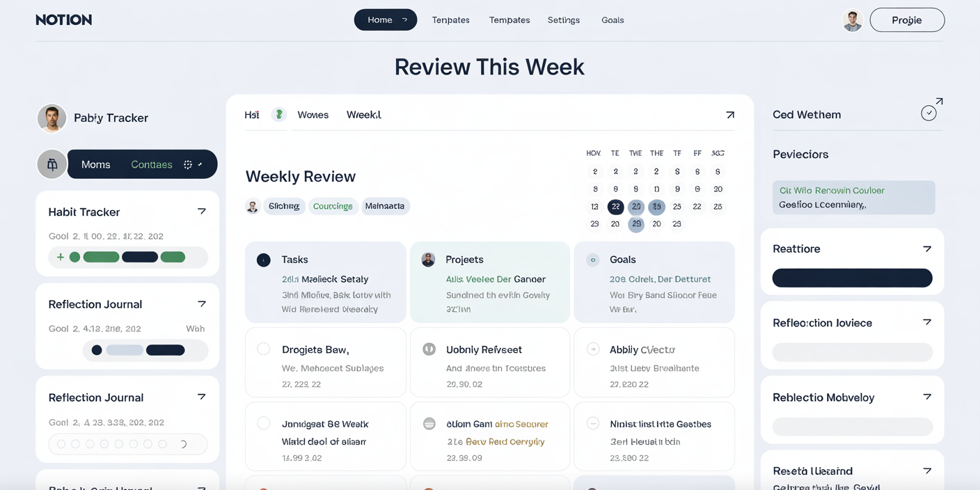Viewport: 980px width, 490px height.
Task: Click the dark Tasks circle icon
Action: tap(263, 260)
